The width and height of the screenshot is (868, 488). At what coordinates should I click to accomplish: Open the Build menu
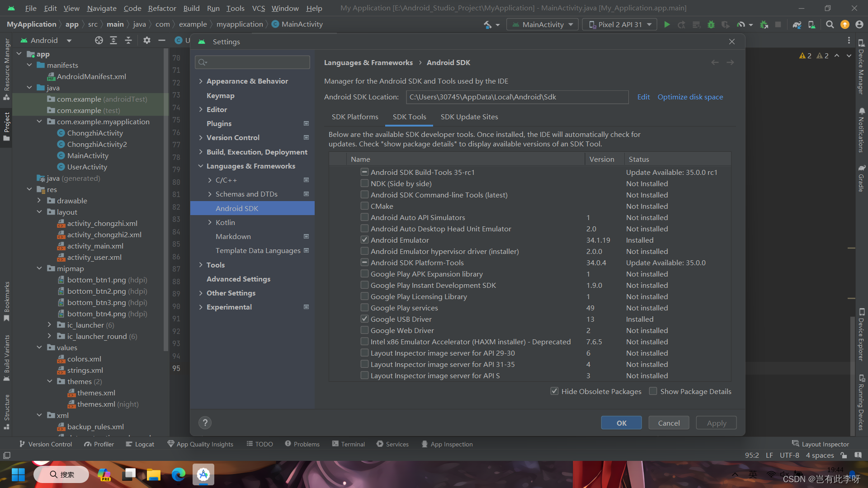click(x=191, y=8)
